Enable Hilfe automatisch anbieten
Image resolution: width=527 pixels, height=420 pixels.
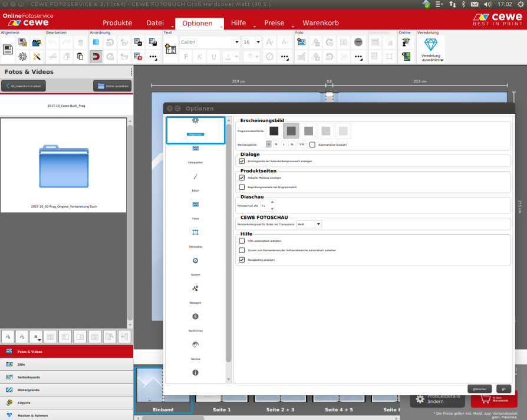click(x=242, y=241)
